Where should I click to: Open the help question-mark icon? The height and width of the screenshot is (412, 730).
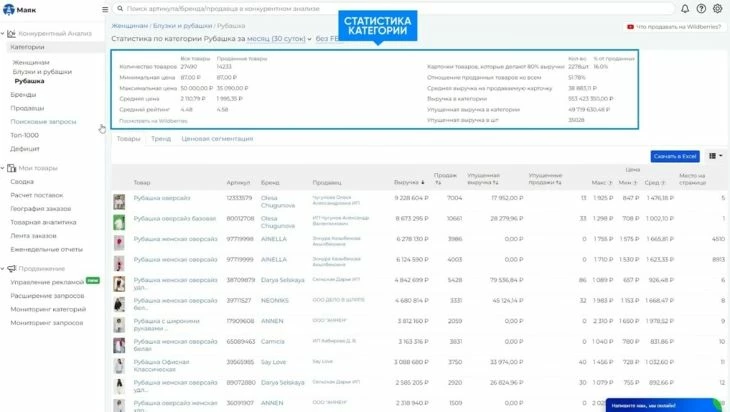coord(701,9)
